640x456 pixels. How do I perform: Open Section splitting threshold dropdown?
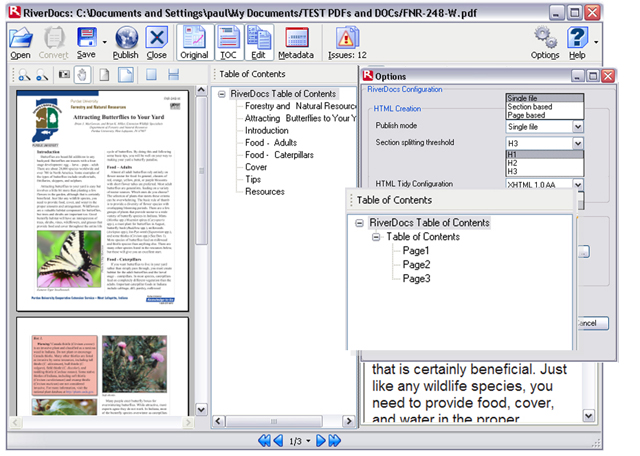578,143
